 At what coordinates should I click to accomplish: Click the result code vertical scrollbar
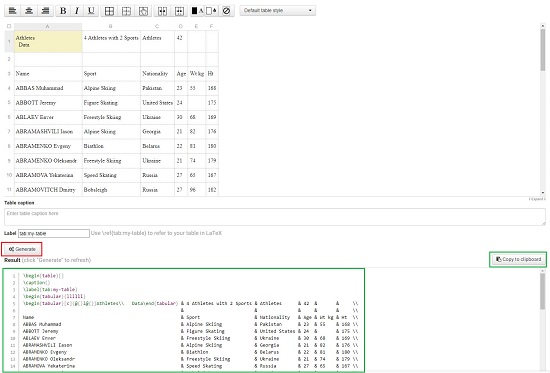tap(543, 291)
